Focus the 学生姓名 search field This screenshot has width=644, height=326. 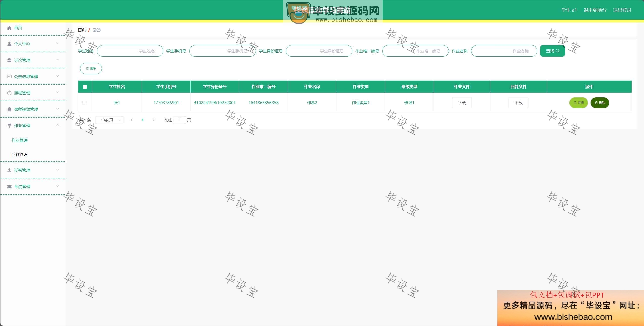(x=130, y=51)
